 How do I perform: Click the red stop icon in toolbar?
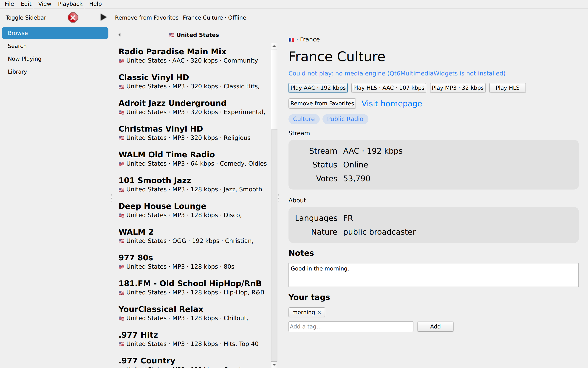pos(73,17)
